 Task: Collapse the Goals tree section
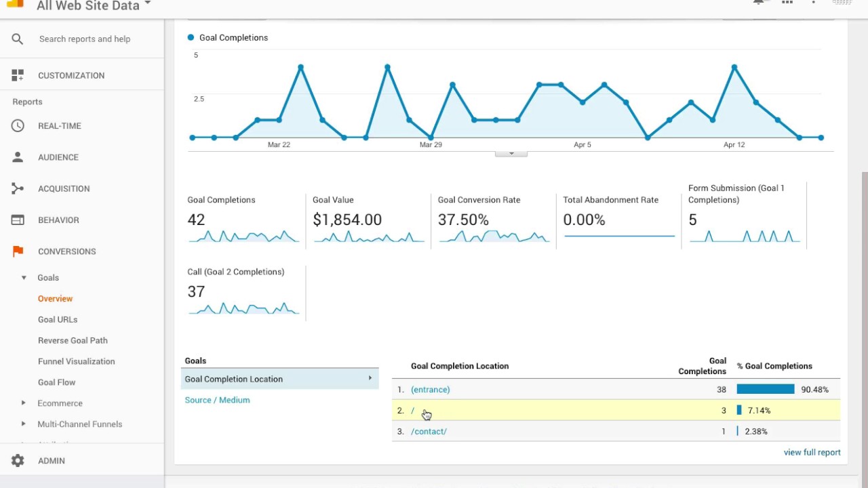24,278
